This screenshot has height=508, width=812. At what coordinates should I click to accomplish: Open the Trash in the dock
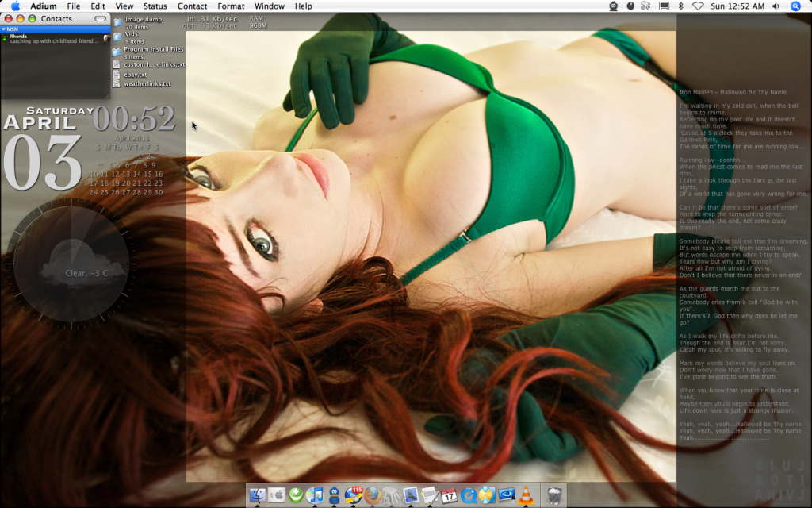(x=555, y=495)
